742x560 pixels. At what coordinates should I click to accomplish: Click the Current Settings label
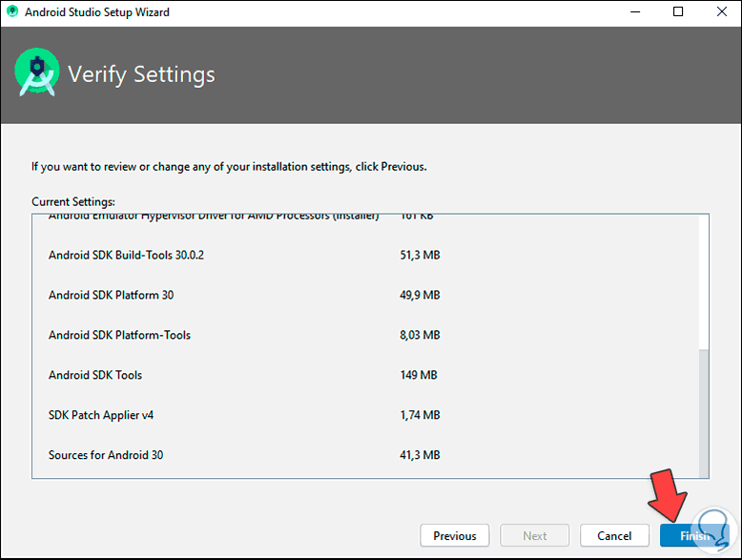coord(73,201)
